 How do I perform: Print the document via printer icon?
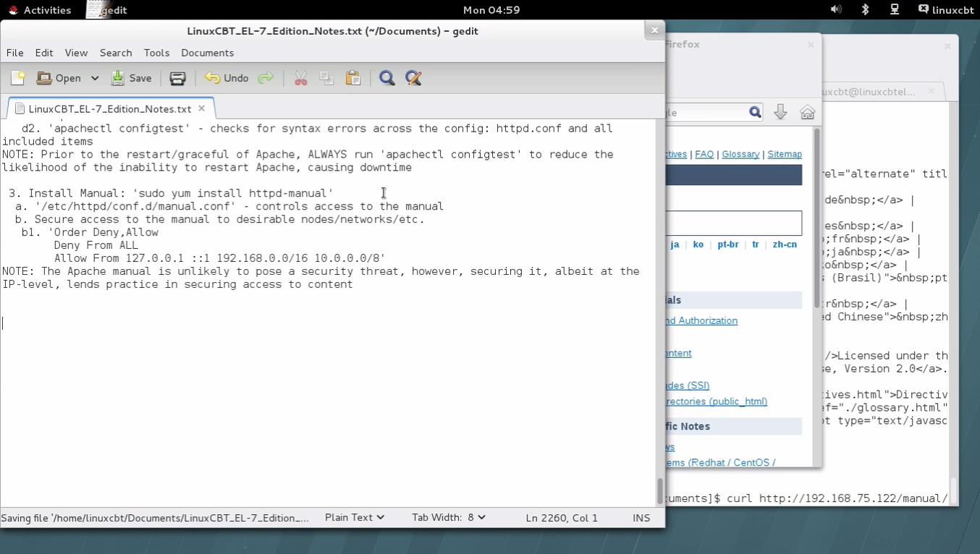[x=177, y=78]
